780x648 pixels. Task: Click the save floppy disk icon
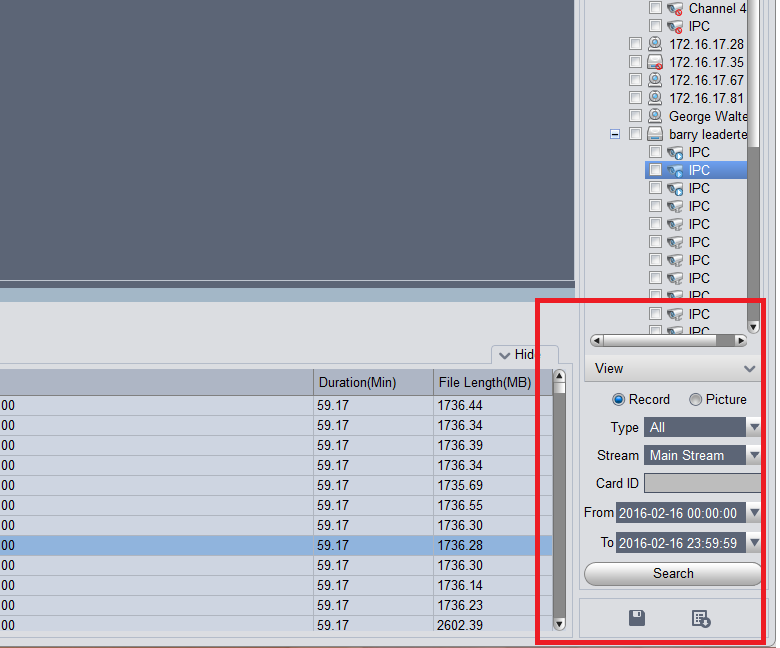[x=637, y=618]
